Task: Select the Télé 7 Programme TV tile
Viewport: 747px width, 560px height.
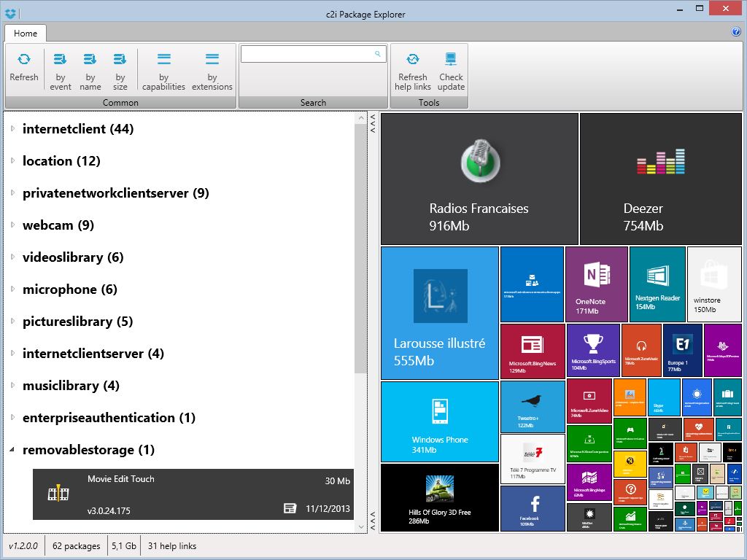Action: 533,459
